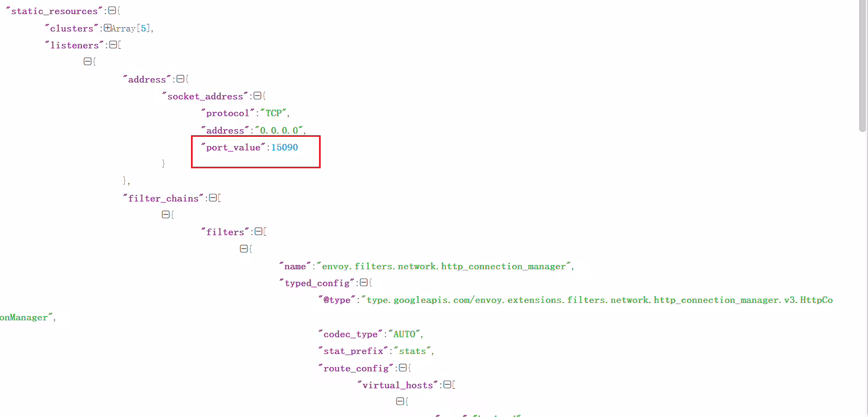The width and height of the screenshot is (868, 417).
Task: Collapse the static_resources object
Action: 112,10
